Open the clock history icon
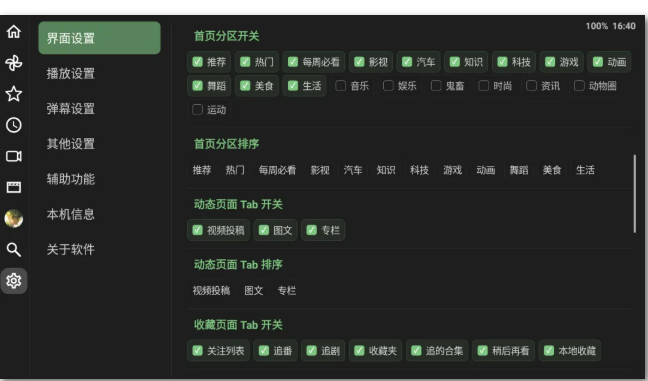Screen dimensions: 648x381 pos(14,125)
